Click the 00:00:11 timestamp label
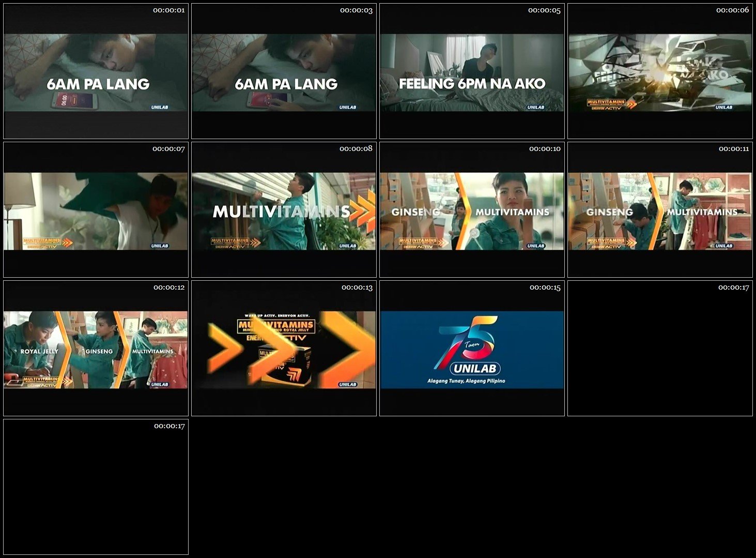Viewport: 756px width, 558px height. (x=734, y=149)
